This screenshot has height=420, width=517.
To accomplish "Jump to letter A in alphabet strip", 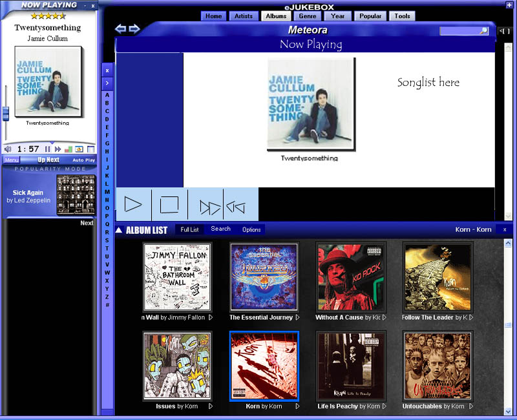I will click(107, 95).
